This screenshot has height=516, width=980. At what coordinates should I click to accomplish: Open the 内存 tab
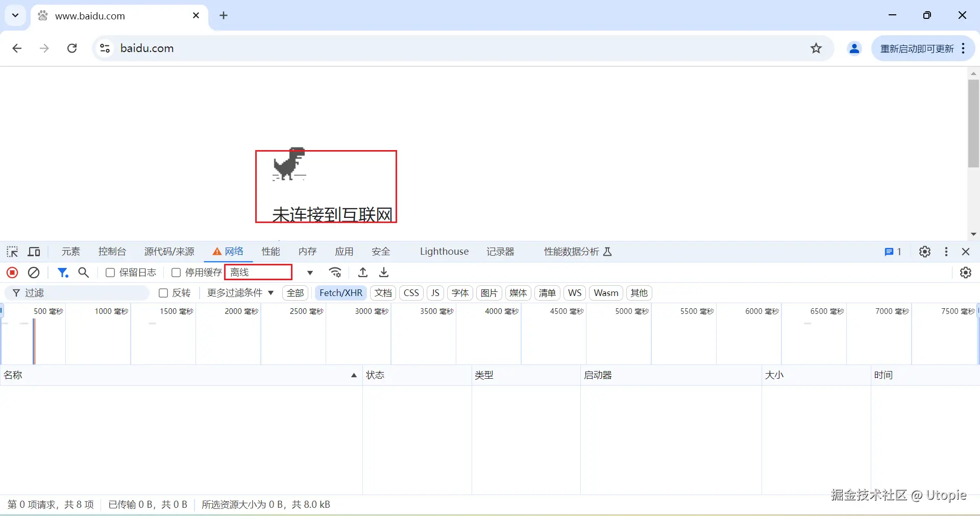tap(308, 252)
